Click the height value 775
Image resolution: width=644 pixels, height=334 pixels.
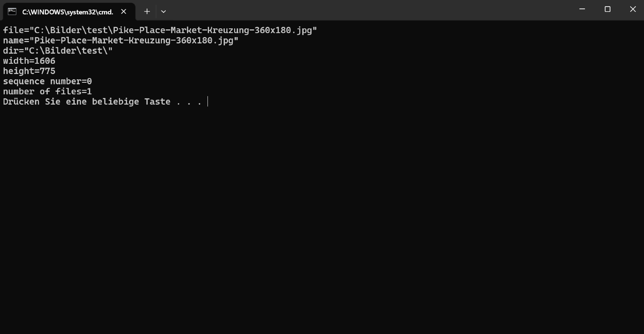[x=47, y=71]
